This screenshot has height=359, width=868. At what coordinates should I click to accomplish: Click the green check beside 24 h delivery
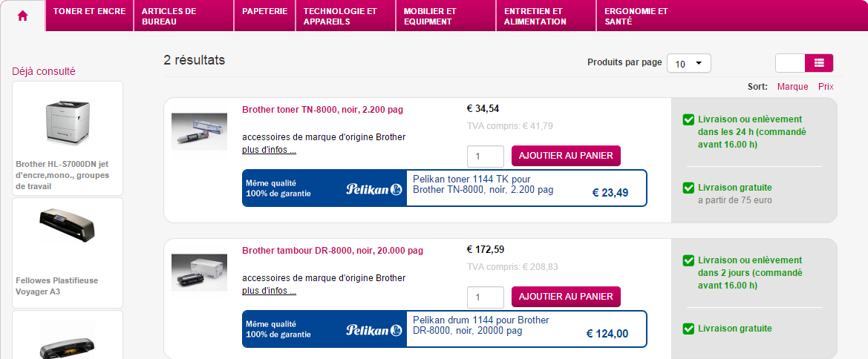point(688,119)
